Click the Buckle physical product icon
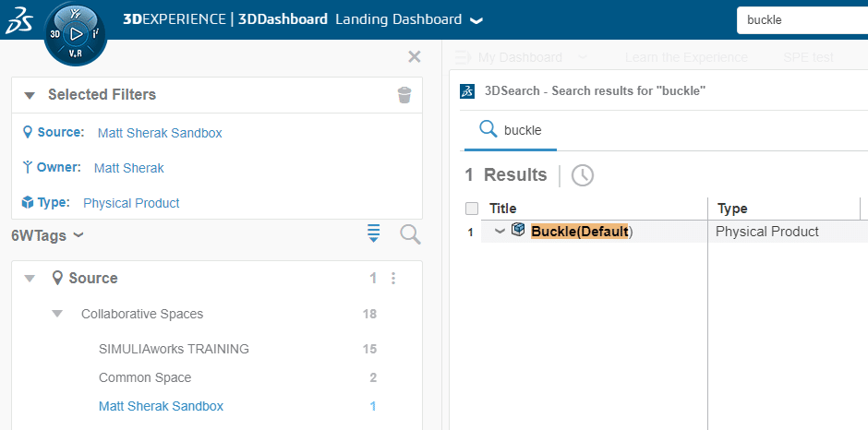The image size is (868, 430). coord(518,229)
